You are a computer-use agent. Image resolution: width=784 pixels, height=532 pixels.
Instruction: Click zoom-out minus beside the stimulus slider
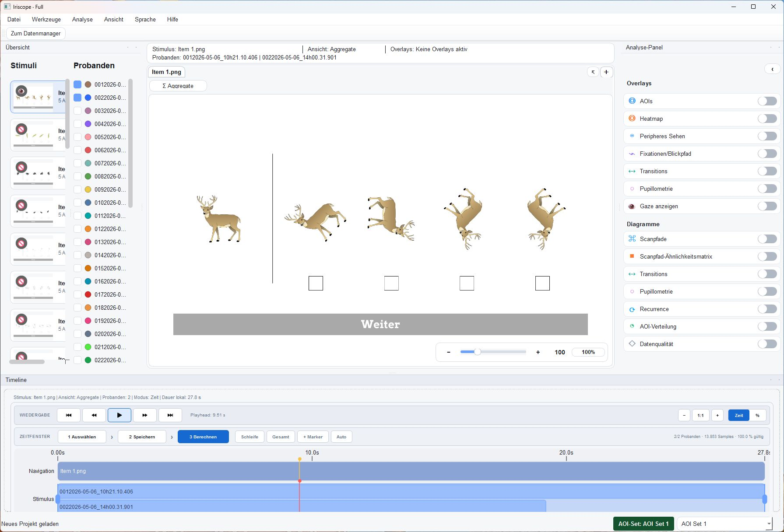pos(449,352)
